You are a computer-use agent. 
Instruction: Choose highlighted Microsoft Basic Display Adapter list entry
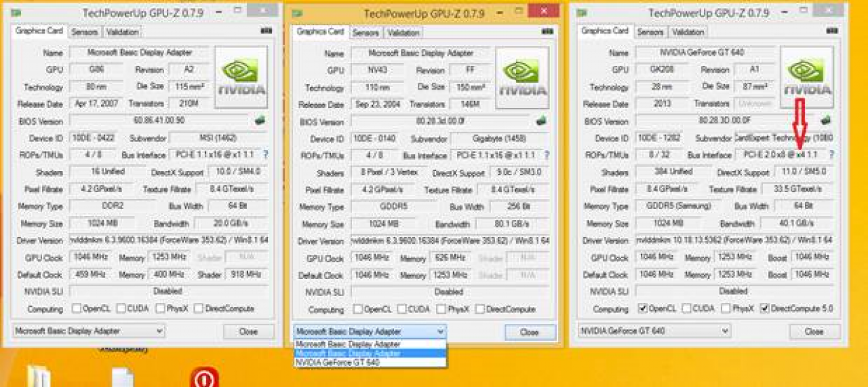click(370, 353)
